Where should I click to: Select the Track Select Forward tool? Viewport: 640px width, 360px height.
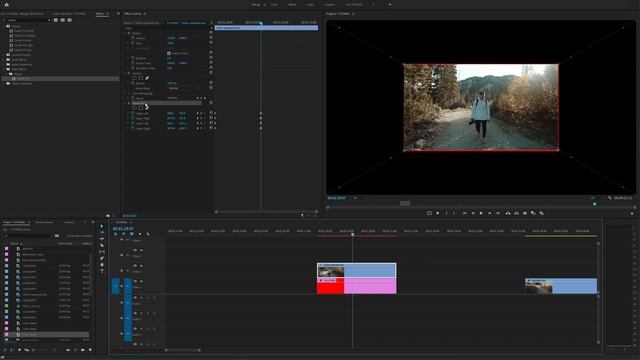click(102, 233)
